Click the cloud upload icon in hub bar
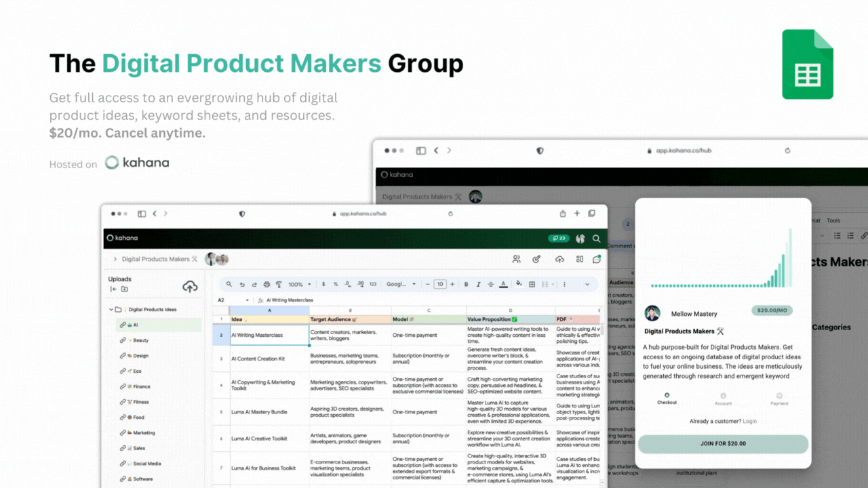The image size is (868, 488). pos(559,259)
